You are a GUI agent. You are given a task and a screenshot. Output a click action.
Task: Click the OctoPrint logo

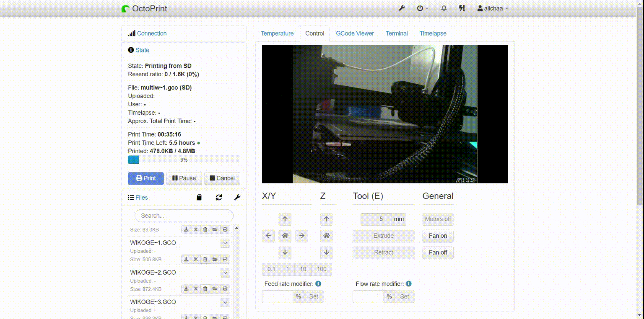(144, 8)
